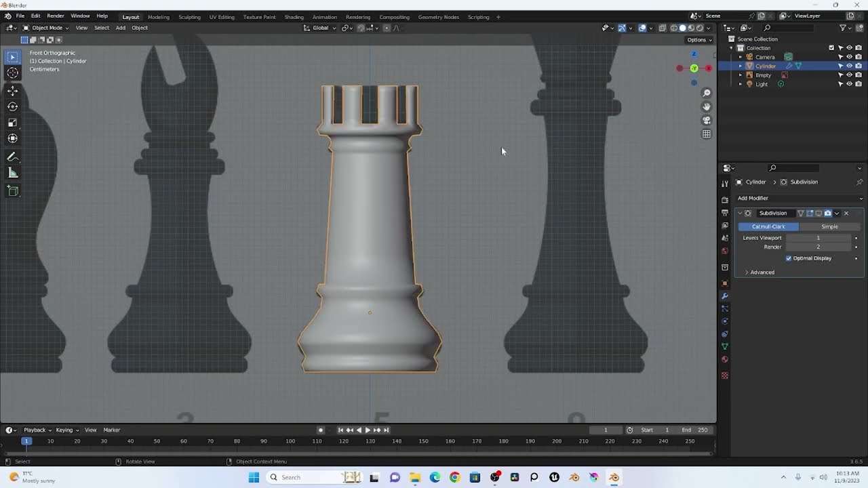The image size is (868, 488).
Task: Select the Transform tool
Action: 12,138
